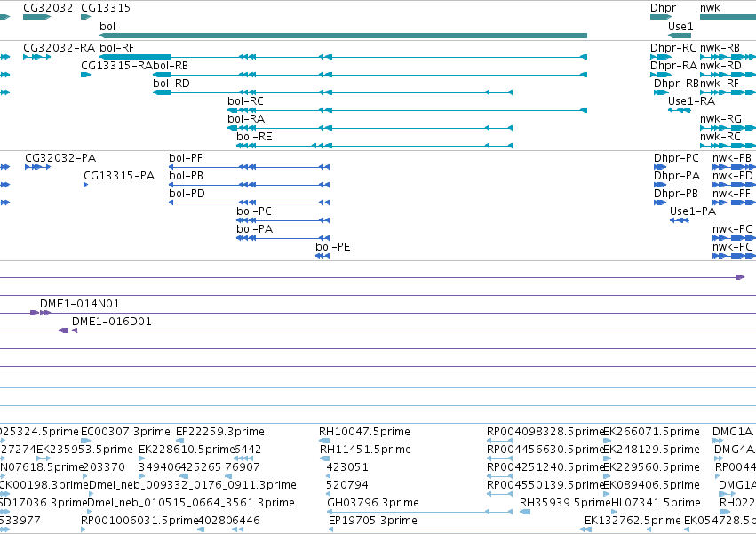
Task: Select EST RH35939.5prime
Action: coord(525,512)
